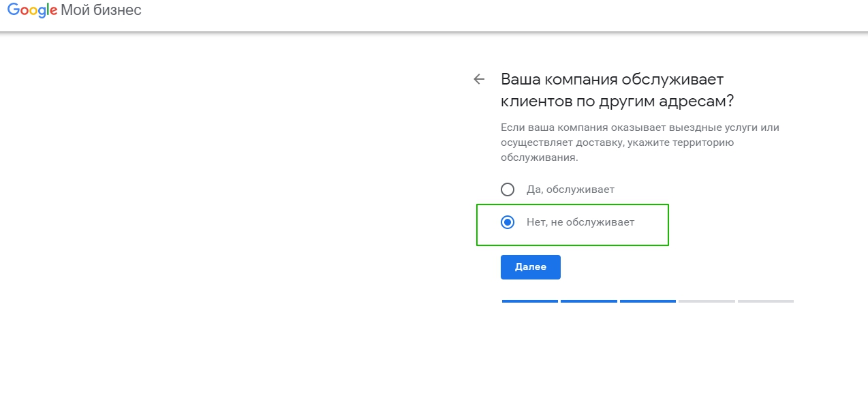Click the blue "Далее" button
Viewport: 868px width, 394px height.
click(531, 267)
